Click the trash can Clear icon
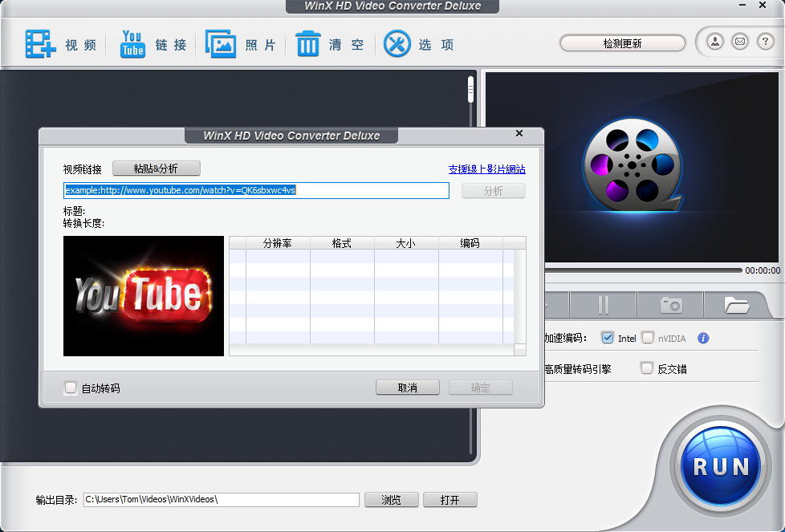The height and width of the screenshot is (532, 785). (x=308, y=43)
